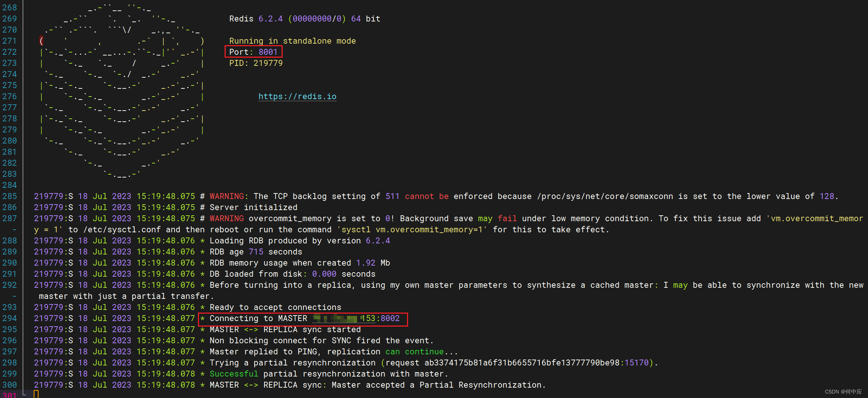This screenshot has width=868, height=398.
Task: Click 'Master replied to PING' line
Action: click(334, 352)
